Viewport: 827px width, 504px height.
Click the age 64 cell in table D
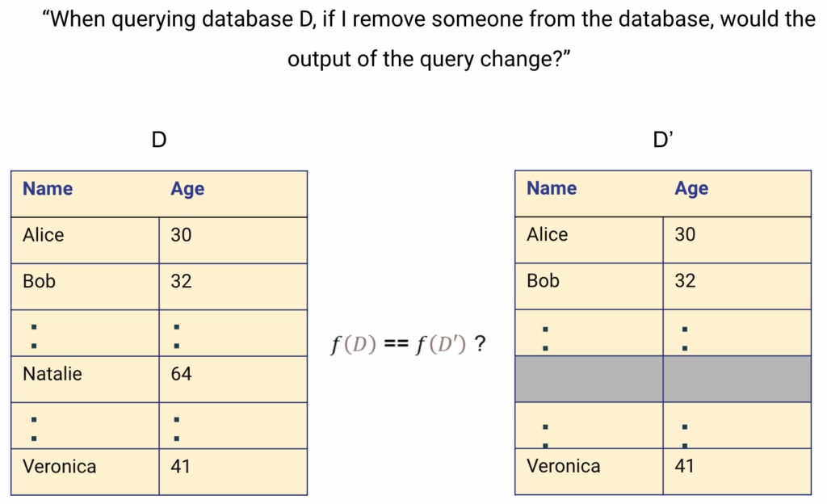point(233,380)
